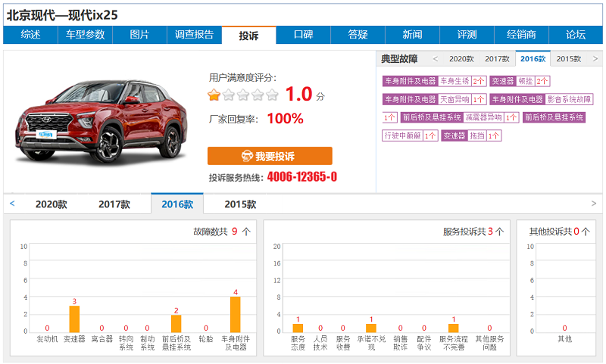Click the fourth satisfaction rating star

(258, 95)
